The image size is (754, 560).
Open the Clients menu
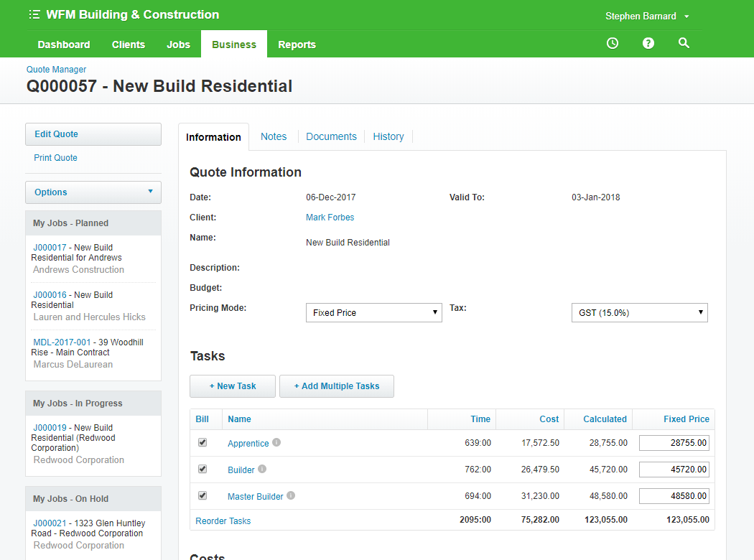tap(129, 45)
